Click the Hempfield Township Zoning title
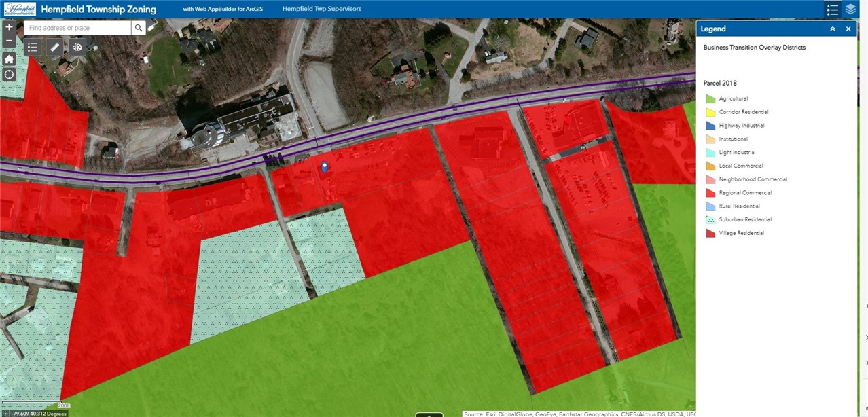The width and height of the screenshot is (868, 417). click(98, 10)
